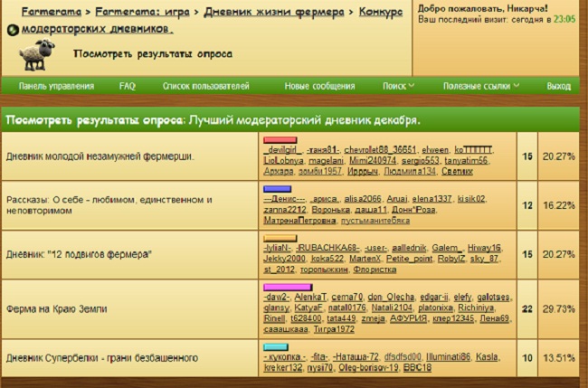
Task: Select poll option 'Ферма на Краю Земли'
Action: 57,309
